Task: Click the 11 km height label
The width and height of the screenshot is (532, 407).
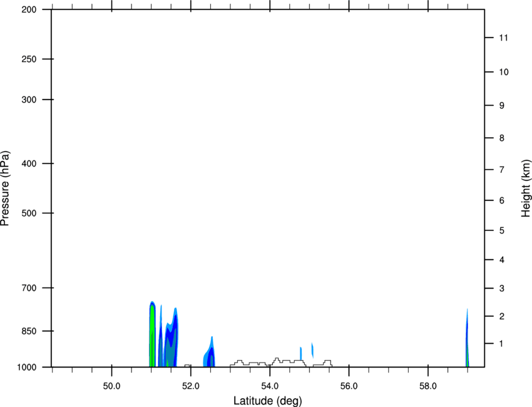Action: (x=503, y=38)
